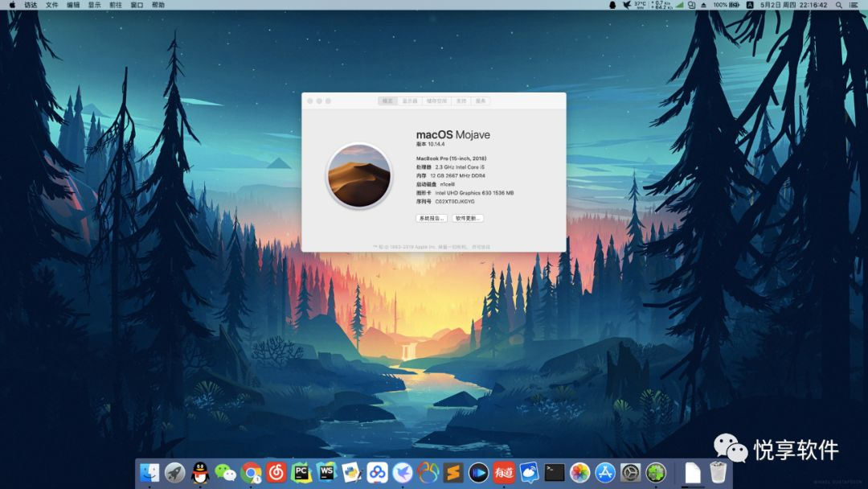Launch Navicat from the Dock
868x489 pixels.
[428, 473]
